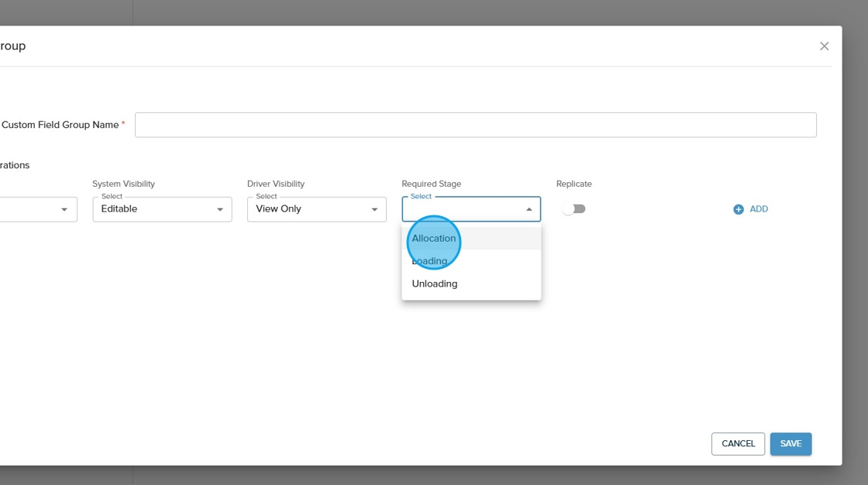Click the plus icon beside ADD

738,209
